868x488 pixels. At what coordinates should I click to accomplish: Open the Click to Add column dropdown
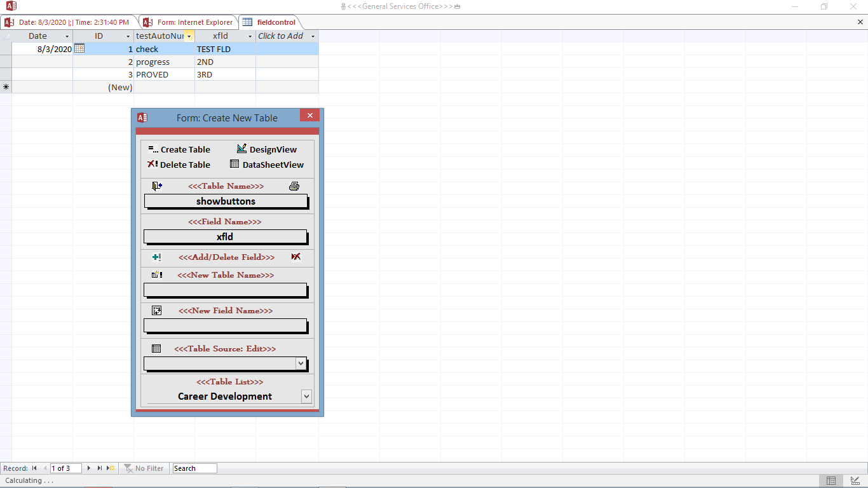pos(313,36)
